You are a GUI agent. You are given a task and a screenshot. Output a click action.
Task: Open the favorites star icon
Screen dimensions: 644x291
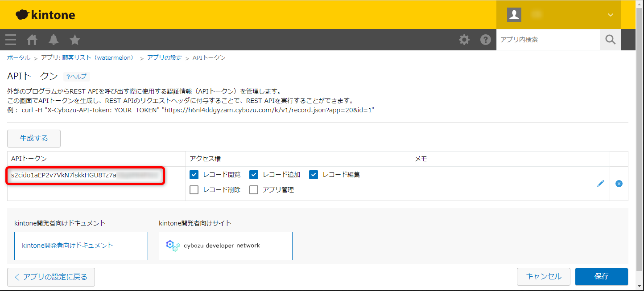[x=75, y=40]
